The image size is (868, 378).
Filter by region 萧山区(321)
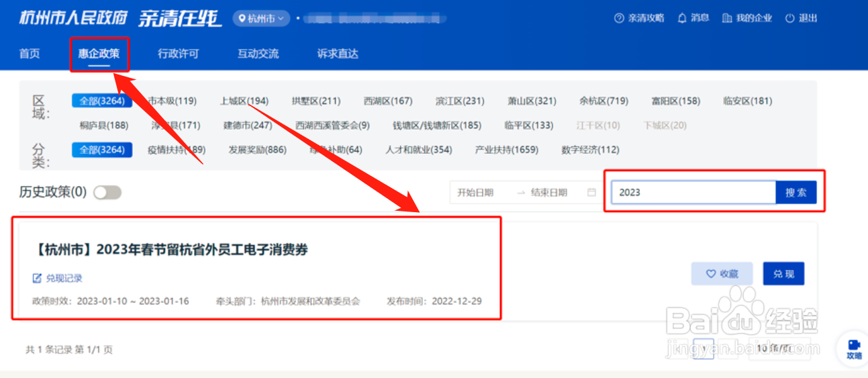[532, 101]
